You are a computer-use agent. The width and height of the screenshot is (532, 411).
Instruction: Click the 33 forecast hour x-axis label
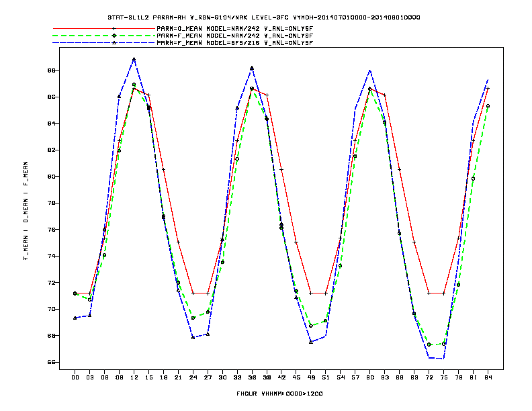(x=237, y=377)
